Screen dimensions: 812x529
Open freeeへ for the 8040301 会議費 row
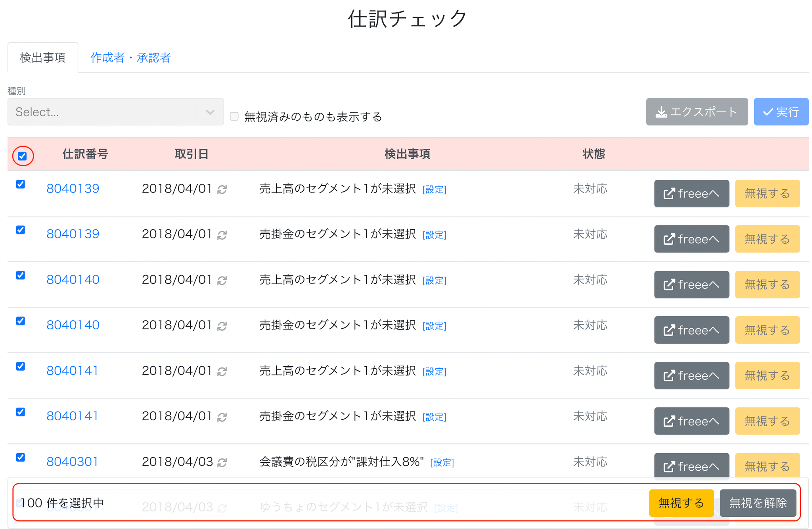[691, 465]
